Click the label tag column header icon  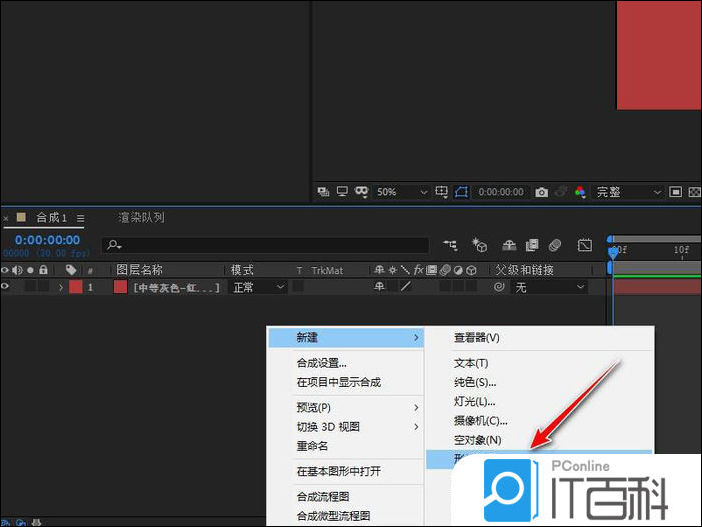71,270
